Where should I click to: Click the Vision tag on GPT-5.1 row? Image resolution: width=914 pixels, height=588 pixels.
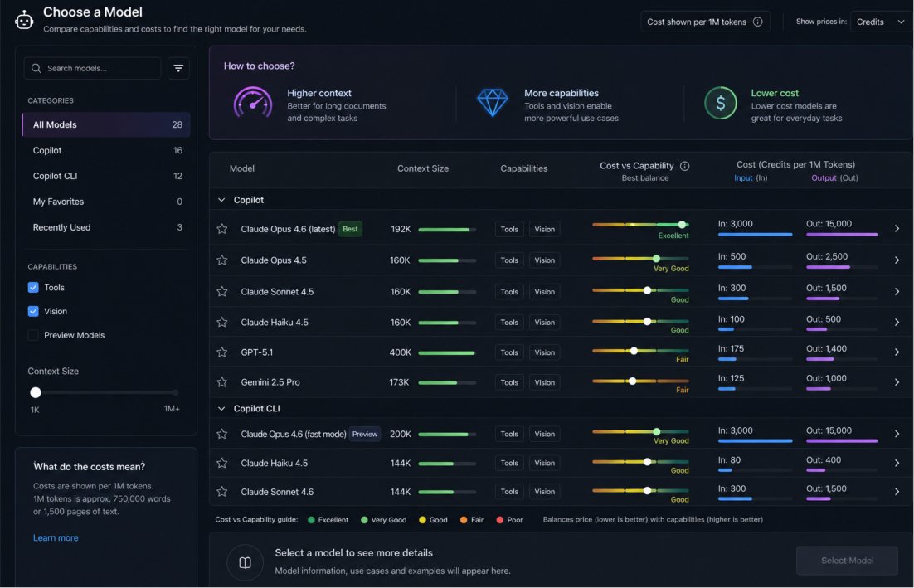pyautogui.click(x=544, y=352)
